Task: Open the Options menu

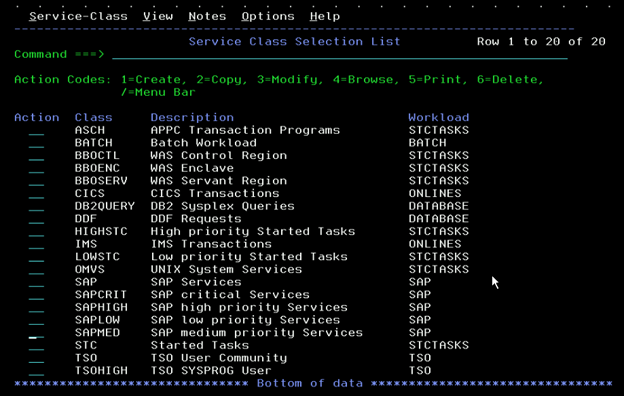Action: pos(268,16)
